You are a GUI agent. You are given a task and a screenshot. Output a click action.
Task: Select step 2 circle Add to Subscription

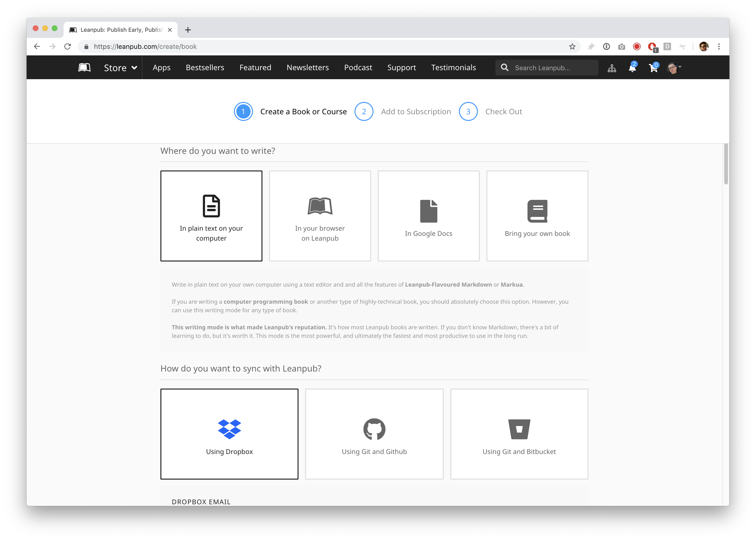(364, 112)
